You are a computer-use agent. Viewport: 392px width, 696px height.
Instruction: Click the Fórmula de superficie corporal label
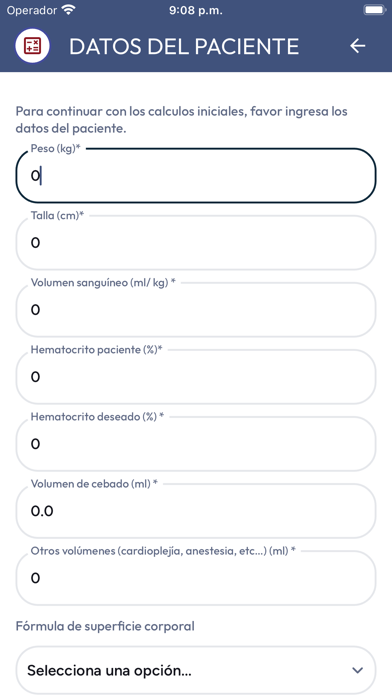[105, 626]
